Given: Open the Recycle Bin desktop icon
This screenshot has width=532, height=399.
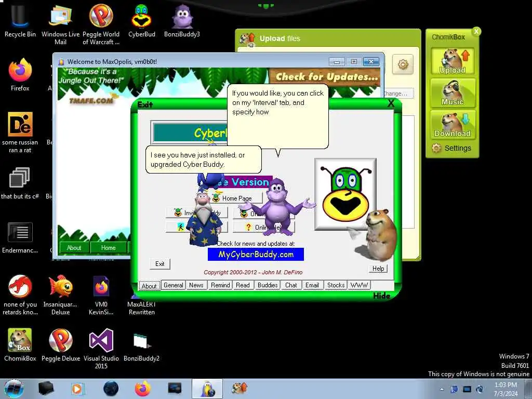Looking at the screenshot, I should click(20, 21).
